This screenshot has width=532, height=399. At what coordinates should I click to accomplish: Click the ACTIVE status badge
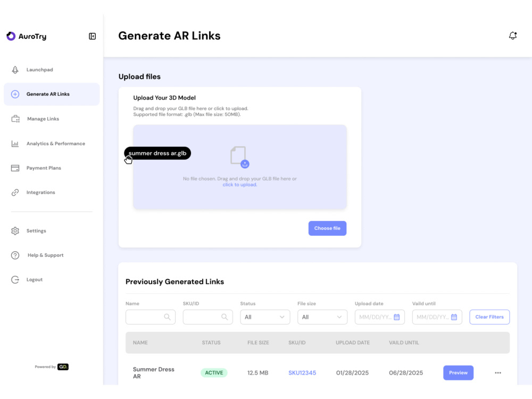pyautogui.click(x=214, y=373)
